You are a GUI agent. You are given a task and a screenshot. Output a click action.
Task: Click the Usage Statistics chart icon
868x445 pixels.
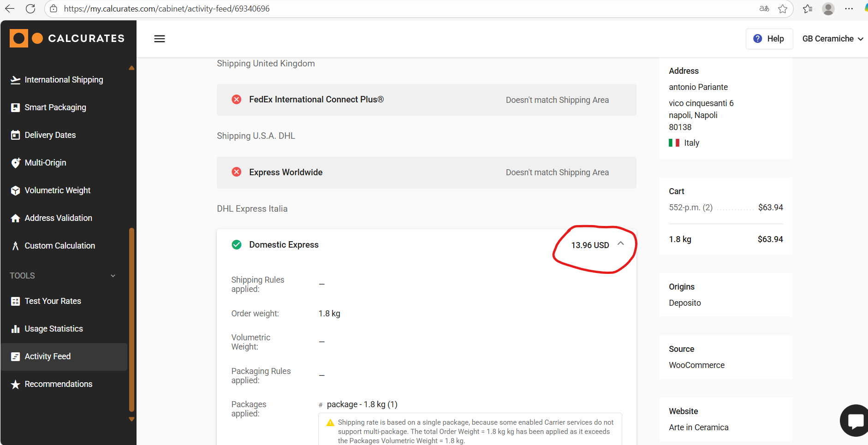[16, 329]
